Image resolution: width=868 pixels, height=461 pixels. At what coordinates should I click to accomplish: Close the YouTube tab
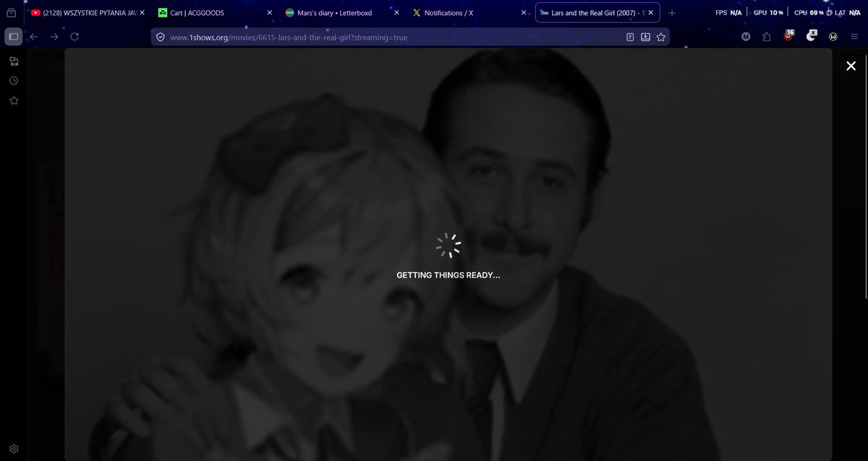point(142,13)
